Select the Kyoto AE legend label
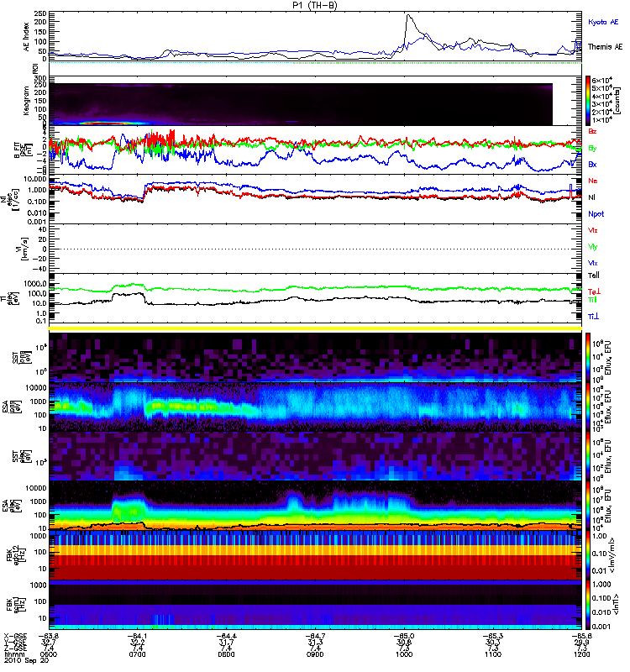This screenshot has height=672, width=630. (603, 22)
